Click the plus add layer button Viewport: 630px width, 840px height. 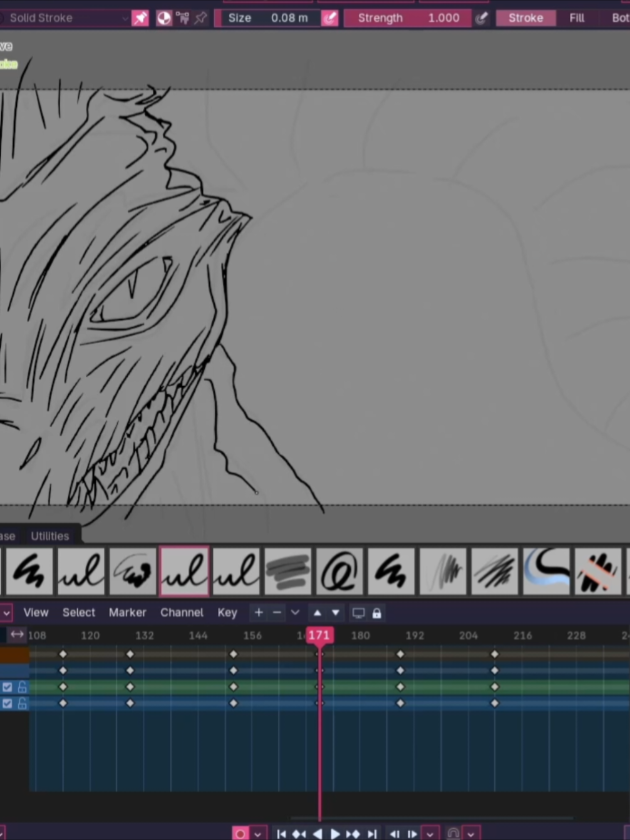(x=259, y=613)
